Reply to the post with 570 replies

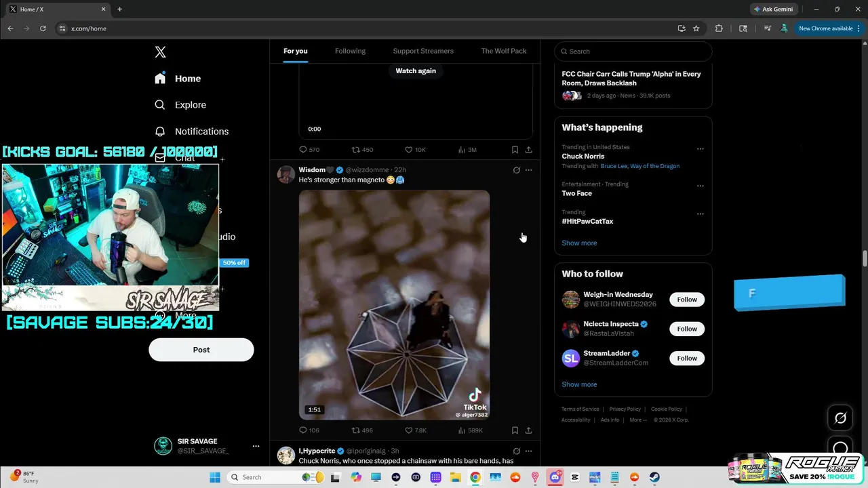pos(309,150)
